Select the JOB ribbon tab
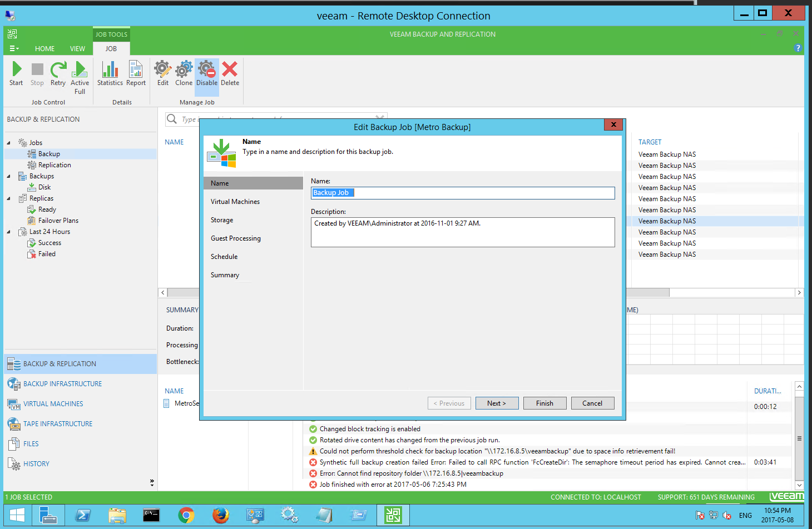The image size is (812, 529). 111,48
